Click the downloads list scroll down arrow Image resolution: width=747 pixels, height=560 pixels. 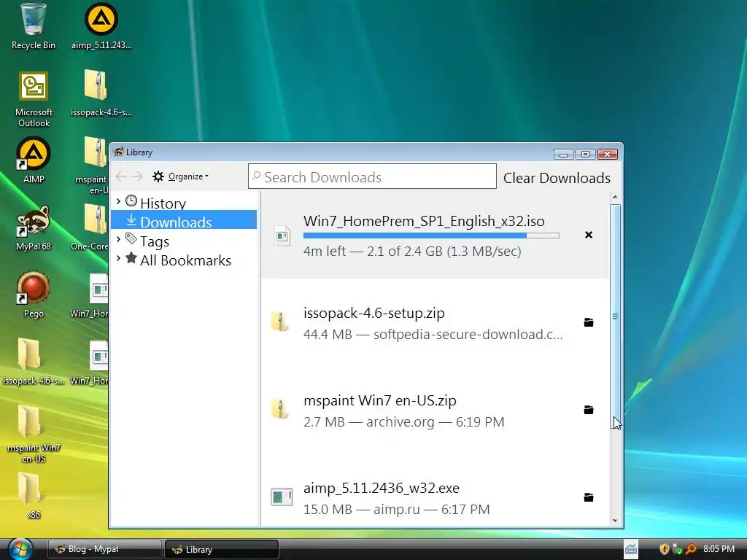pos(615,521)
